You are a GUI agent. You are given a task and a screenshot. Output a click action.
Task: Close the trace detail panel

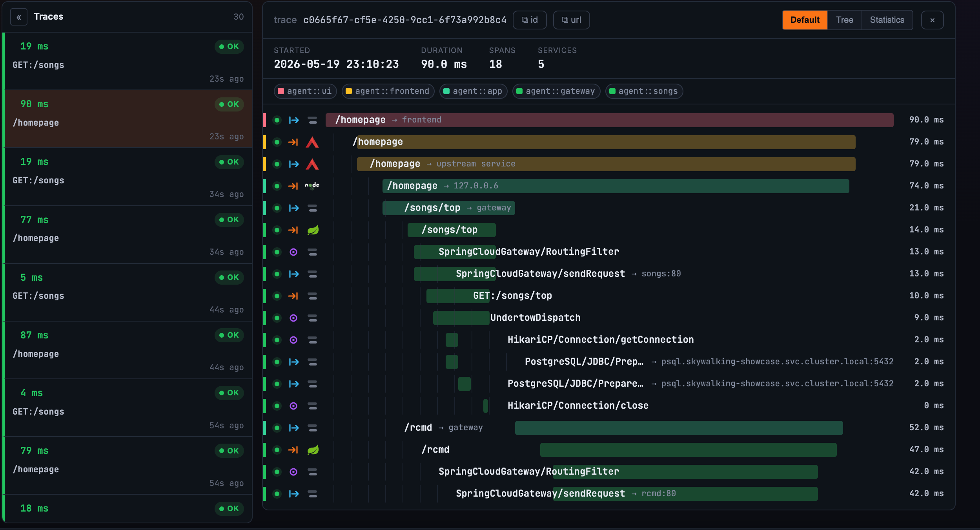(932, 20)
